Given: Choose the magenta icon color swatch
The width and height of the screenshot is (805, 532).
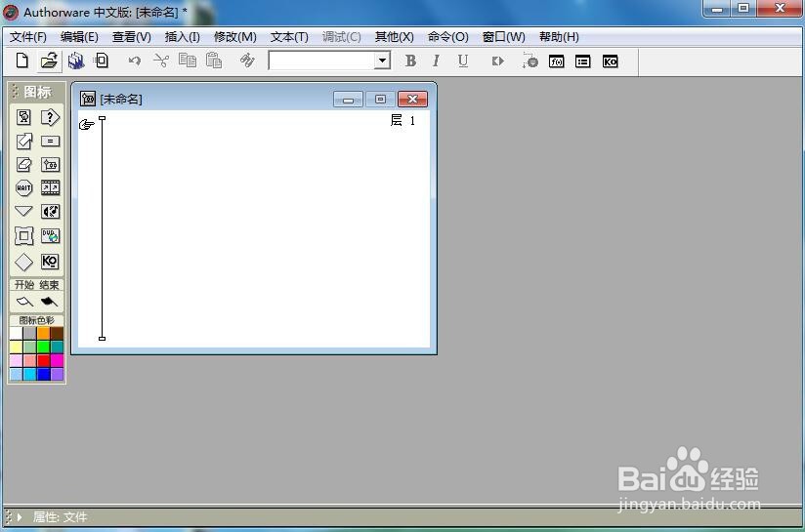Looking at the screenshot, I should [x=57, y=360].
